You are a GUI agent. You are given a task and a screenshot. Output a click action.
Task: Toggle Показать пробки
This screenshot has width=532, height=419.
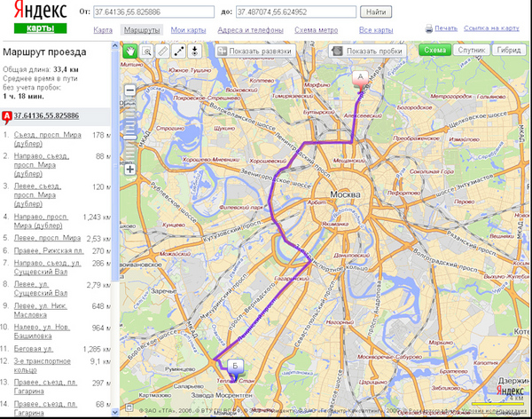pos(369,51)
